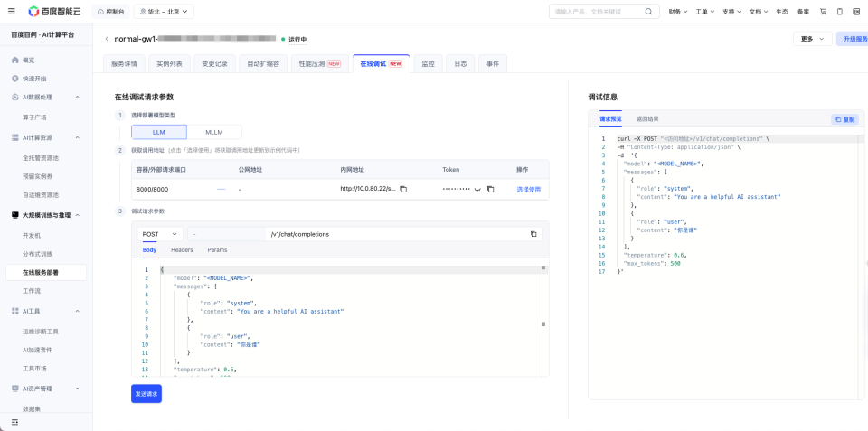Click the search magnifier icon
868x431 pixels.
click(648, 12)
